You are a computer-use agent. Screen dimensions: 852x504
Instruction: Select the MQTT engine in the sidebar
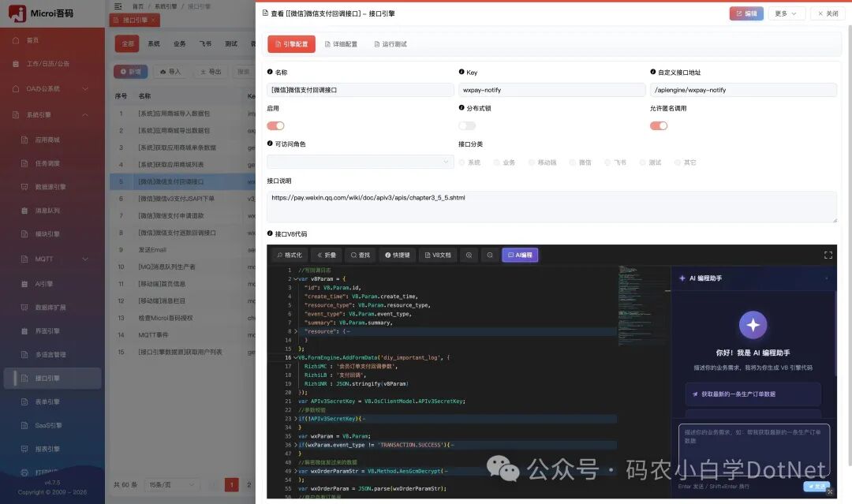tap(43, 258)
